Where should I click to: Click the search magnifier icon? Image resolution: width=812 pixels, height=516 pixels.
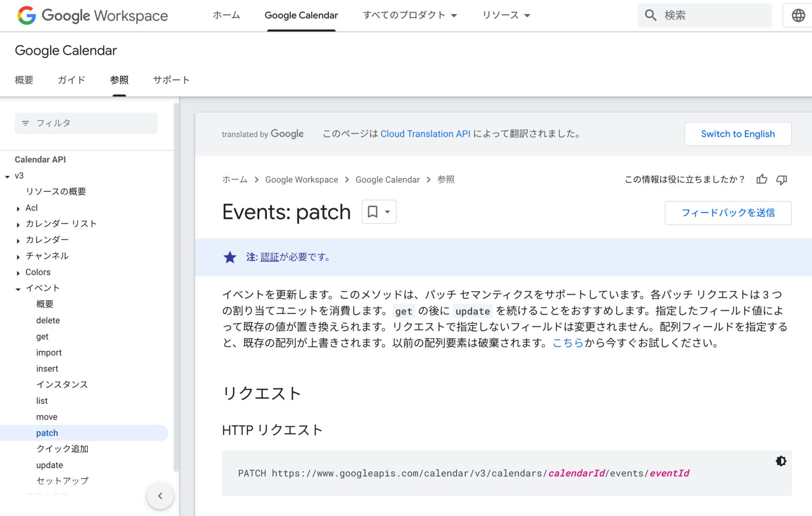[x=650, y=15]
